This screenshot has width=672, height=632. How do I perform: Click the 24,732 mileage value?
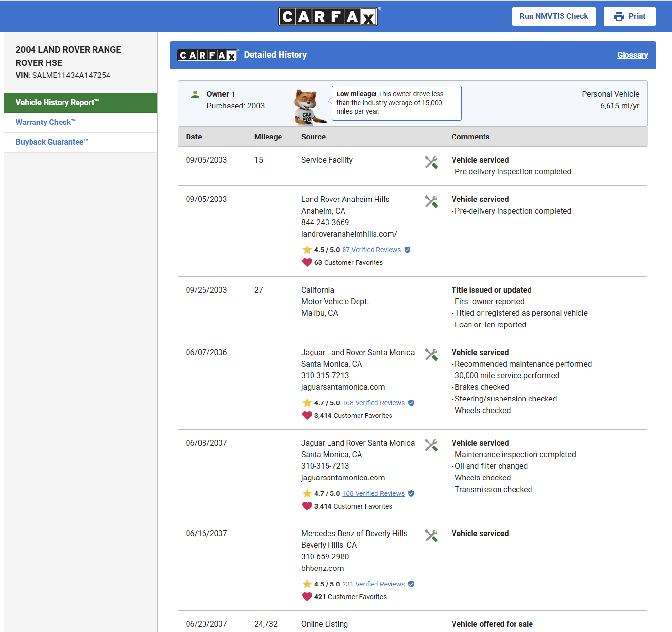pyautogui.click(x=266, y=624)
